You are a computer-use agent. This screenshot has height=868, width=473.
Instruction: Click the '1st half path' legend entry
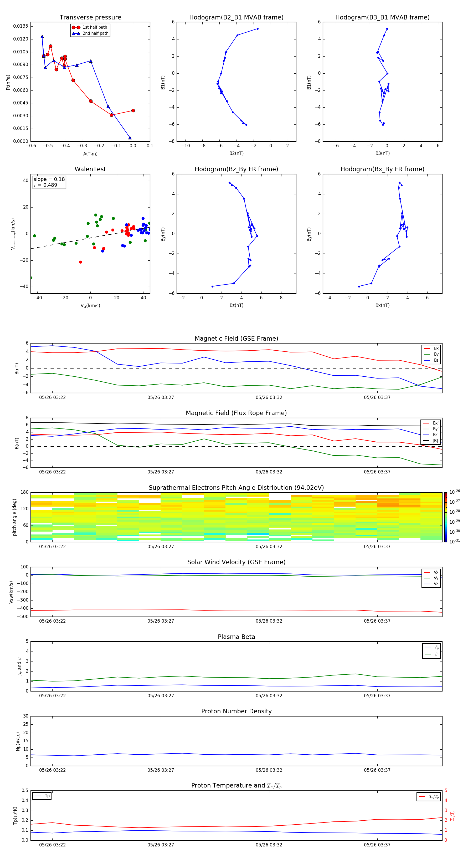click(90, 27)
